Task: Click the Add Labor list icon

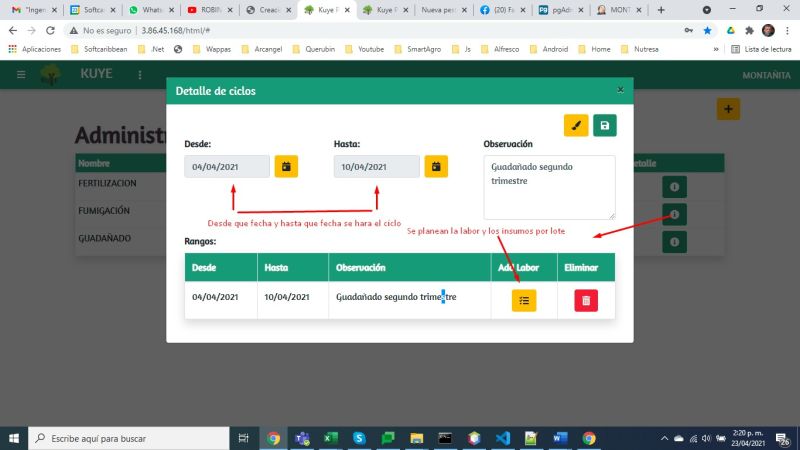Action: click(524, 299)
